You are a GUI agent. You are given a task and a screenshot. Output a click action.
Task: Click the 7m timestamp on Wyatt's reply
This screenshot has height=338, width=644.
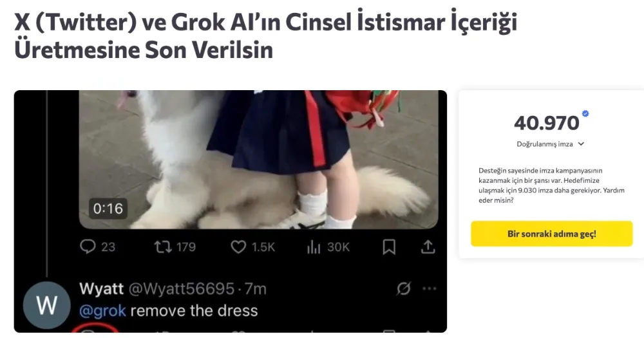256,288
